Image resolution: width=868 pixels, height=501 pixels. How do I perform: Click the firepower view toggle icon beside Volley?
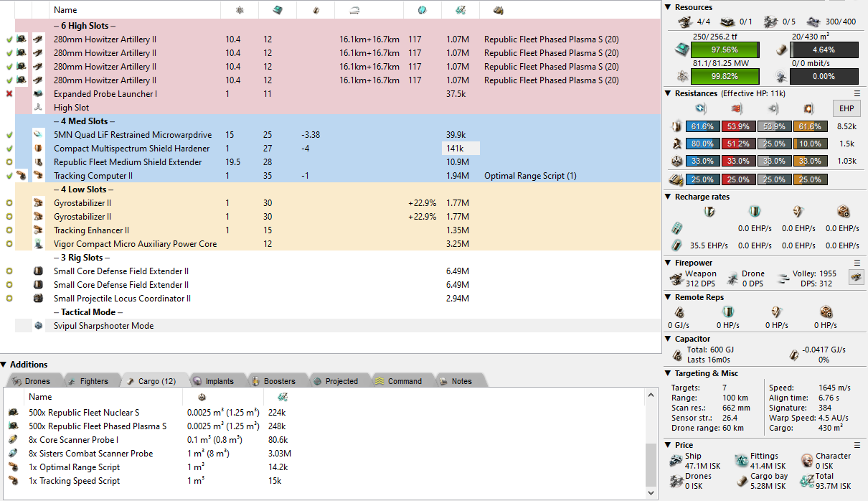point(856,277)
